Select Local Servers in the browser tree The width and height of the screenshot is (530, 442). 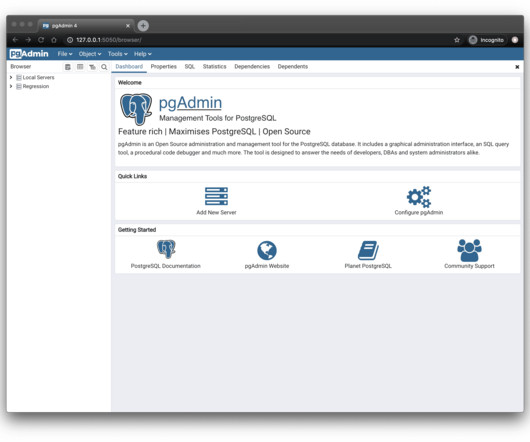(x=39, y=77)
